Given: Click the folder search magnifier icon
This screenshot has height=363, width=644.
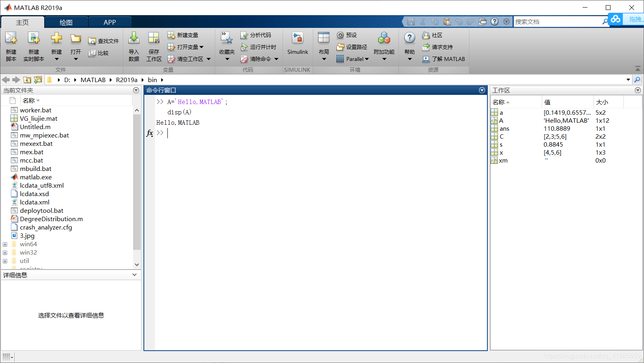Looking at the screenshot, I should coord(637,80).
